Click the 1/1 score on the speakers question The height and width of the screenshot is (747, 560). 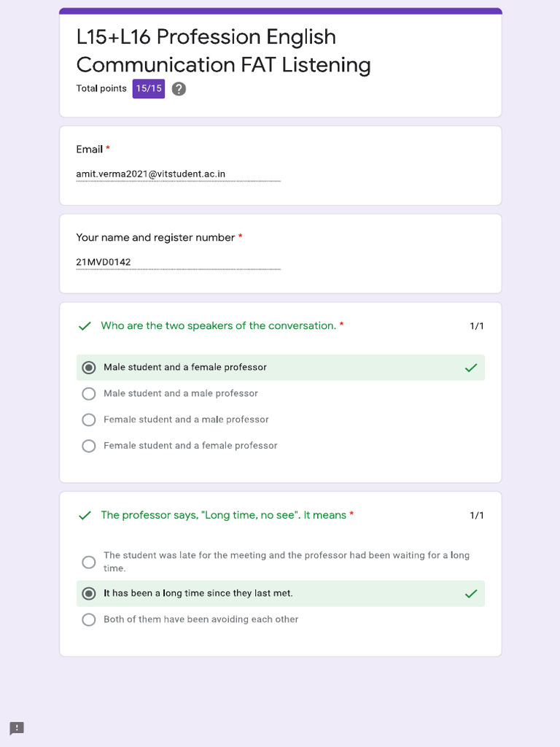tap(476, 326)
